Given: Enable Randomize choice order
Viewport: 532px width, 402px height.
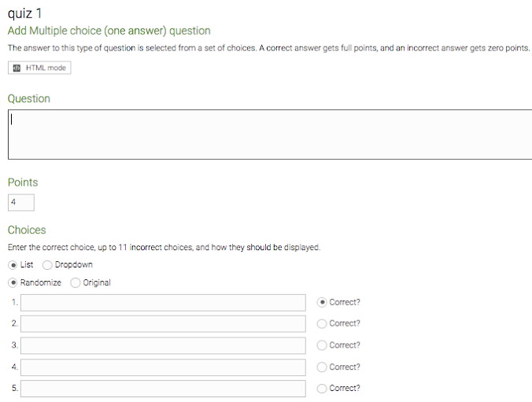Looking at the screenshot, I should coord(13,282).
